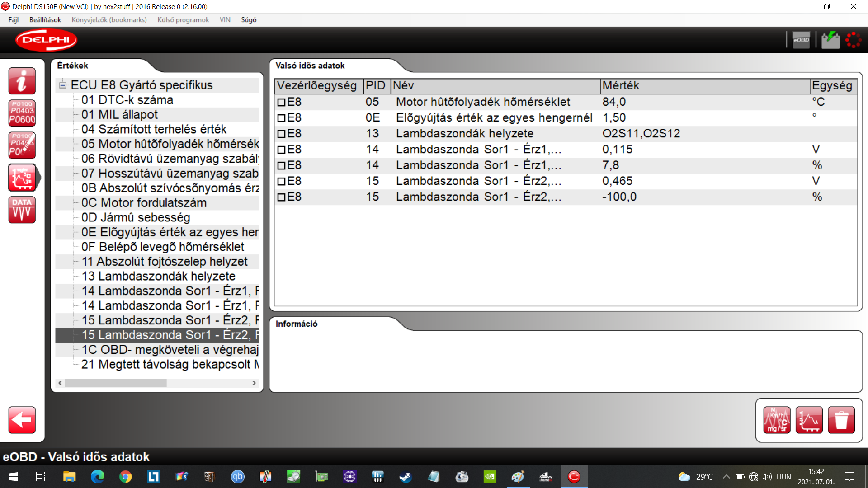Image resolution: width=868 pixels, height=488 pixels.
Task: Click the red back arrow button
Action: click(22, 420)
